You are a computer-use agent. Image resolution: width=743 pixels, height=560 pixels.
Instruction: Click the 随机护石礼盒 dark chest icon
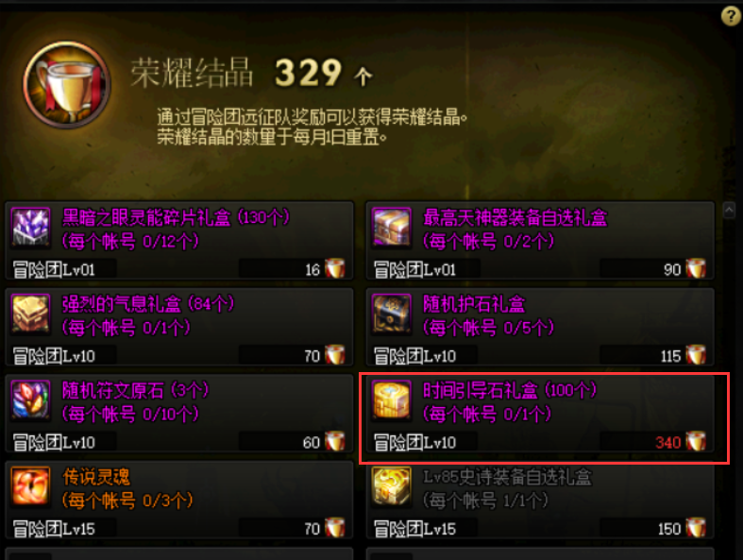[x=392, y=314]
